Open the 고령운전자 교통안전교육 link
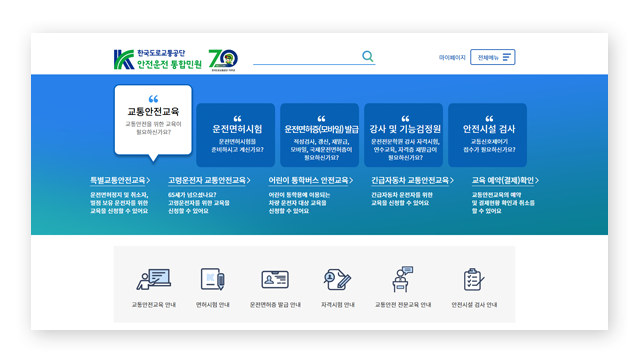 point(209,180)
